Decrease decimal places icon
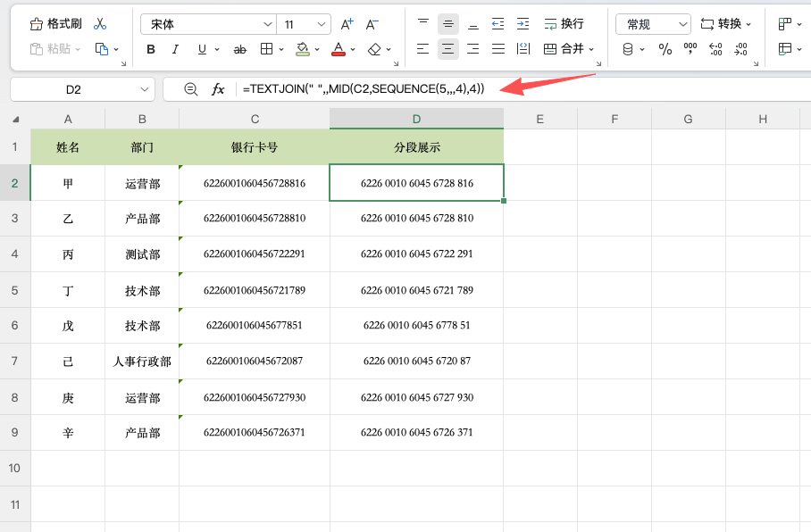 pyautogui.click(x=740, y=50)
